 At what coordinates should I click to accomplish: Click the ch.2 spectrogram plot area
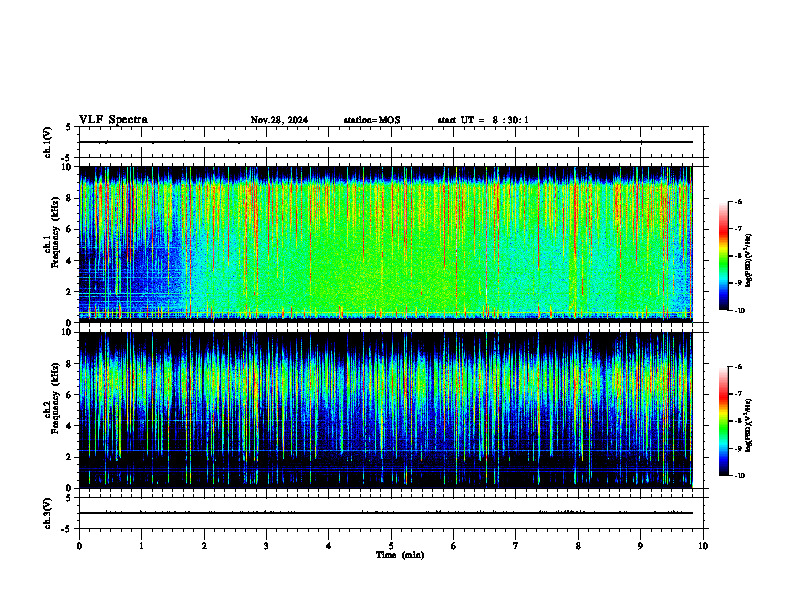click(x=386, y=410)
